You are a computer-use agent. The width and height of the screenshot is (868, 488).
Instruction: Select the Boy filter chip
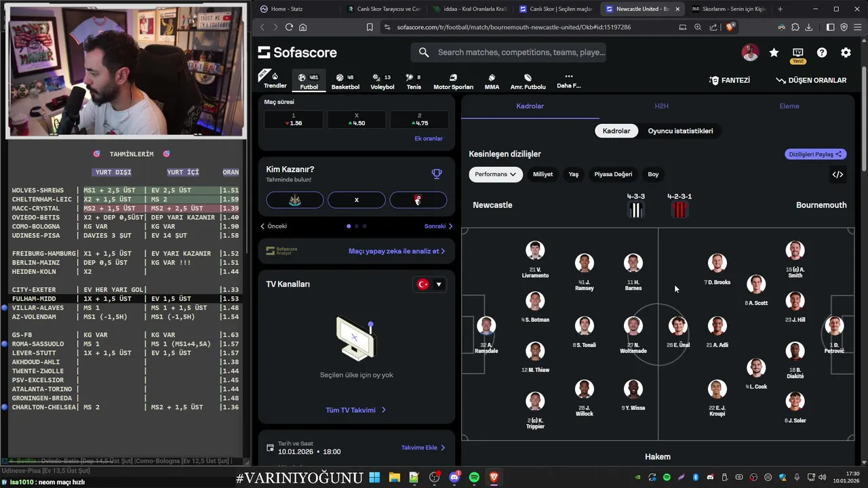(x=653, y=174)
